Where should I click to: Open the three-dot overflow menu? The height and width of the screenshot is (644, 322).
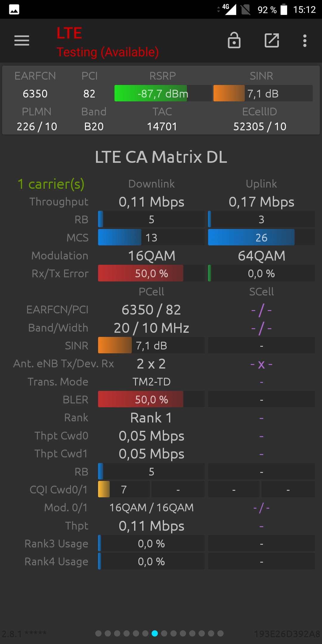pos(305,41)
